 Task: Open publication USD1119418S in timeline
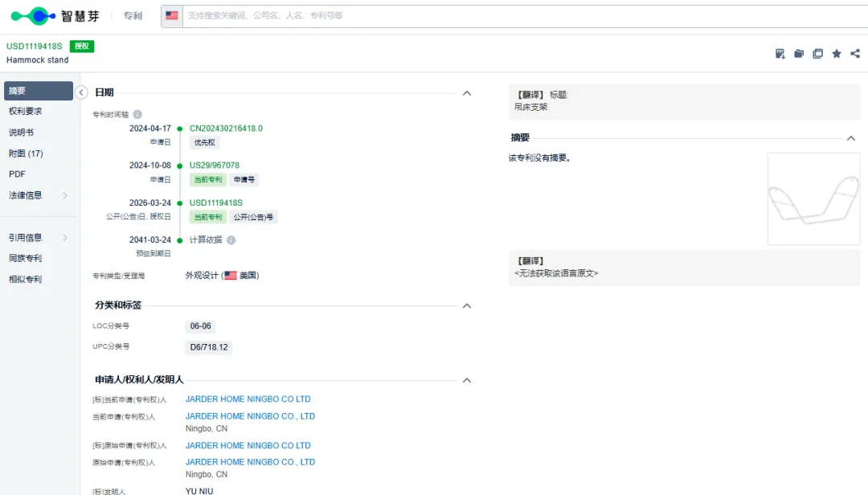coord(216,203)
